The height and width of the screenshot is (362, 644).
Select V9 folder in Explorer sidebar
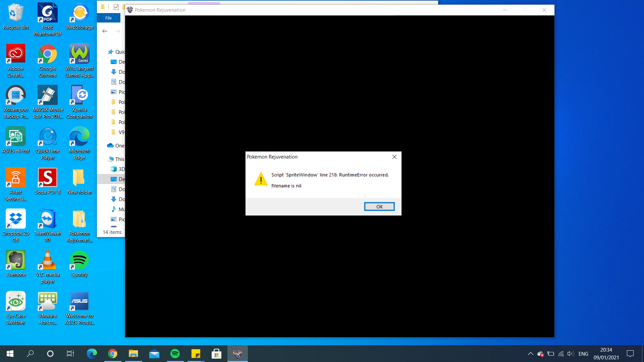pyautogui.click(x=117, y=132)
